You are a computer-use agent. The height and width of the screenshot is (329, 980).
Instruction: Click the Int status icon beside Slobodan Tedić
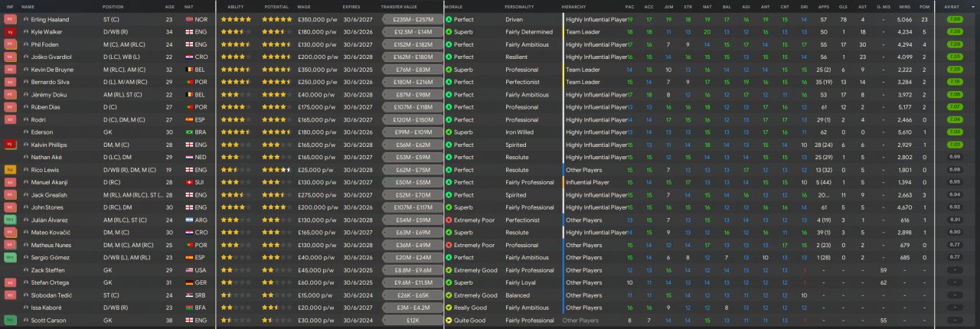(x=10, y=295)
